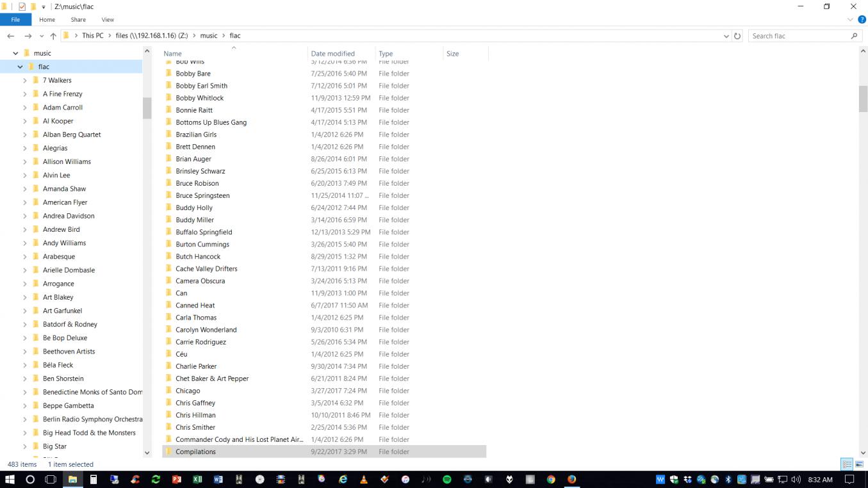Refresh the flac folder listing
The image size is (868, 488).
pos(737,36)
